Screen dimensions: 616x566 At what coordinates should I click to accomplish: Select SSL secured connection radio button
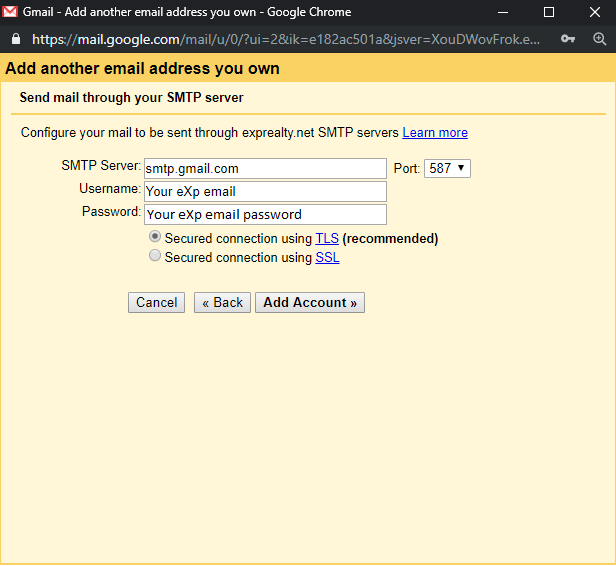click(155, 256)
